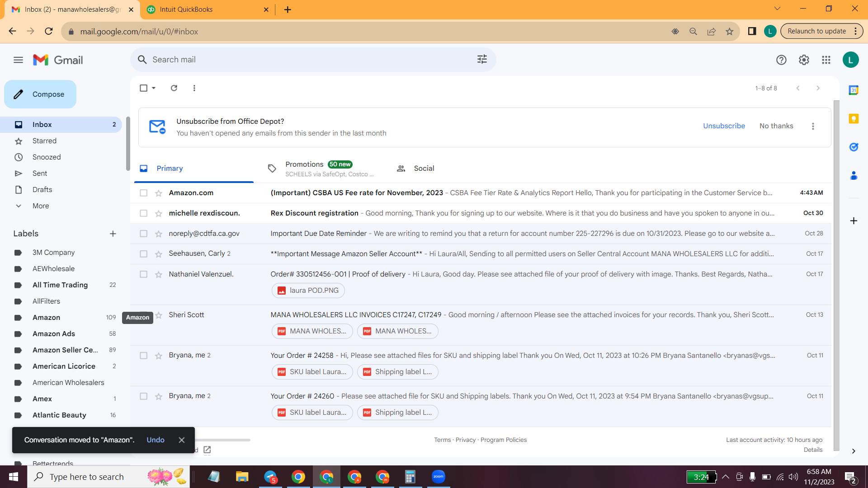Tick the Order# 330512456-001 email checkbox
The width and height of the screenshot is (868, 488).
143,274
